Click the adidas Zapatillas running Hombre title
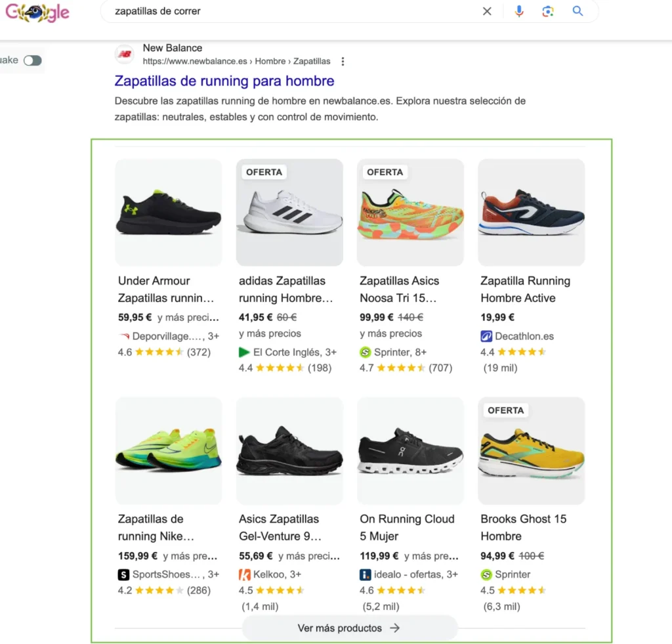Screen dimensions: 672x644 pyautogui.click(x=286, y=290)
